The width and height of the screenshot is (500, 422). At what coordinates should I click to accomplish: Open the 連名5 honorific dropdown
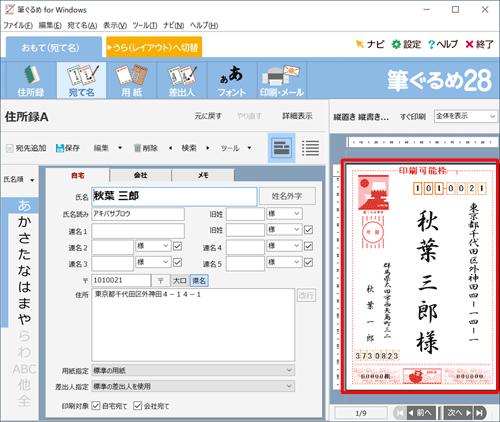click(x=284, y=262)
